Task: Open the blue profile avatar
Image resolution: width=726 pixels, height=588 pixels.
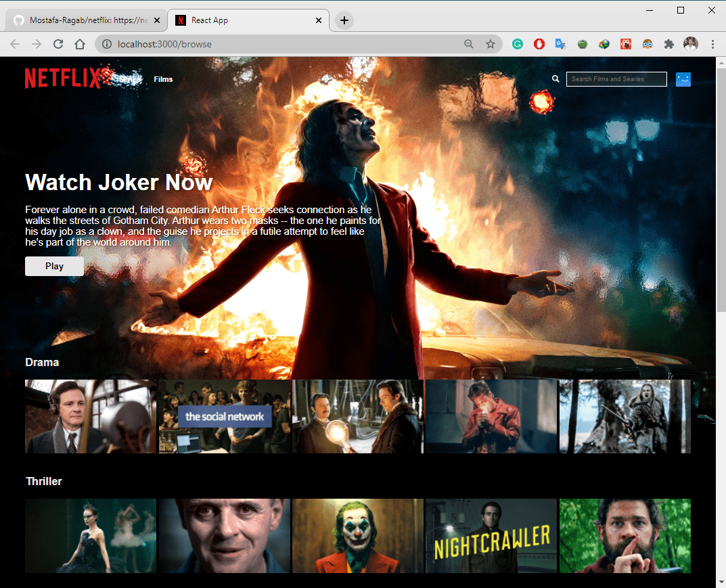Action: pos(683,80)
